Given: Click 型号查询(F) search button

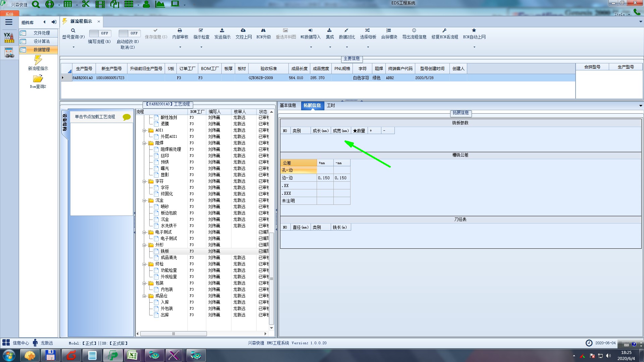Looking at the screenshot, I should tap(73, 34).
